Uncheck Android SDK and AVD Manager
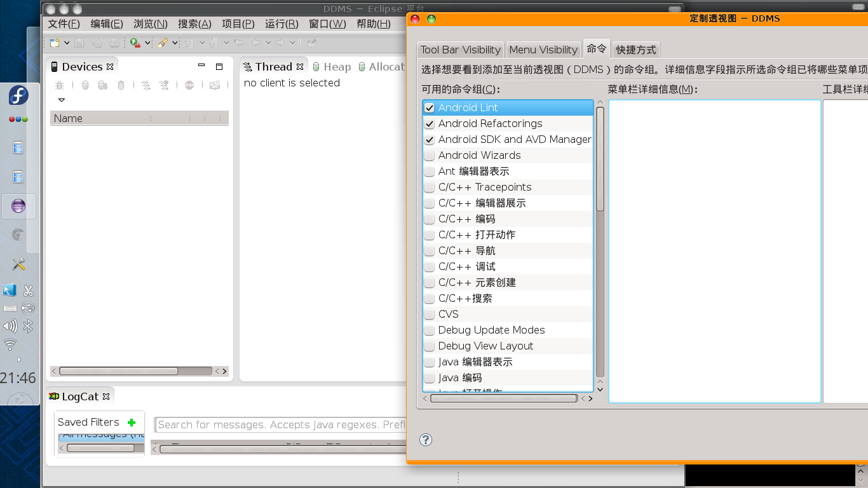This screenshot has height=488, width=868. [x=430, y=140]
